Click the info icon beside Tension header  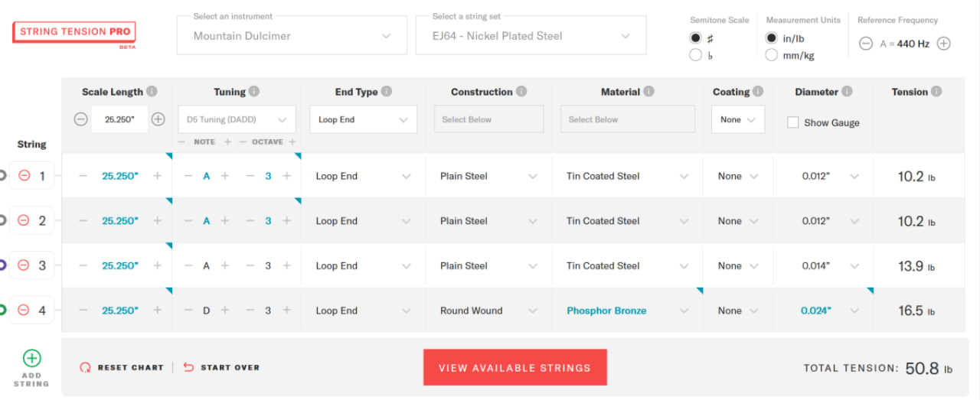coord(936,92)
